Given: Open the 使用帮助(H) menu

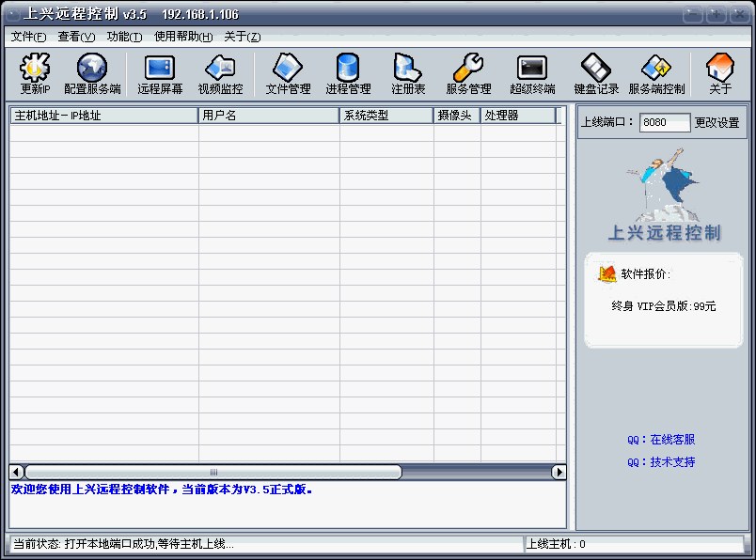Looking at the screenshot, I should tap(183, 37).
